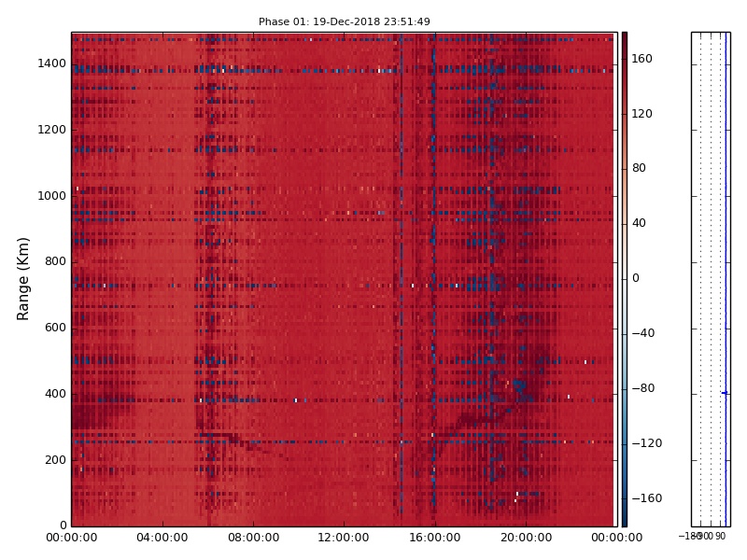Click the 800 tick label on the range axis
747x560 pixels.
(x=55, y=261)
